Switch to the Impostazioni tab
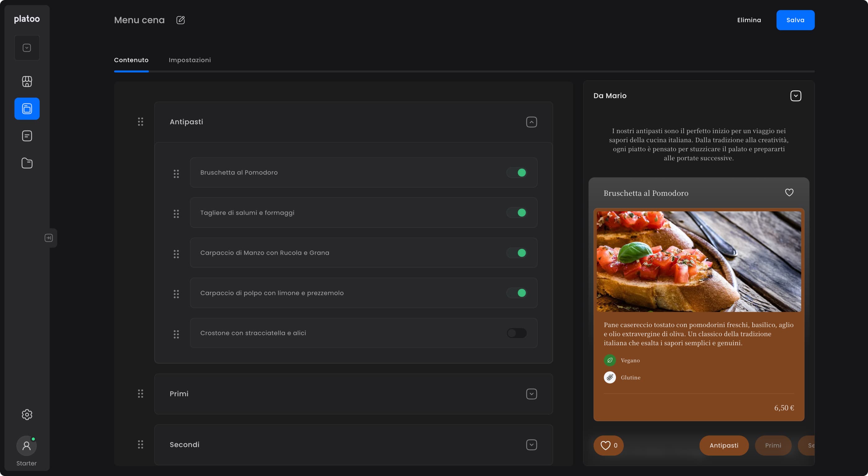 189,60
